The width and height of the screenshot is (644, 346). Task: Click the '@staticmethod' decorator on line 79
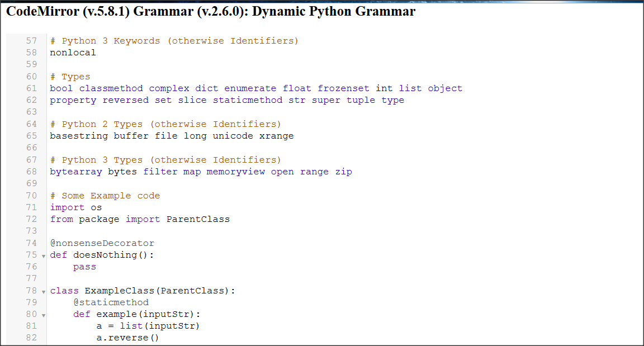coord(111,302)
